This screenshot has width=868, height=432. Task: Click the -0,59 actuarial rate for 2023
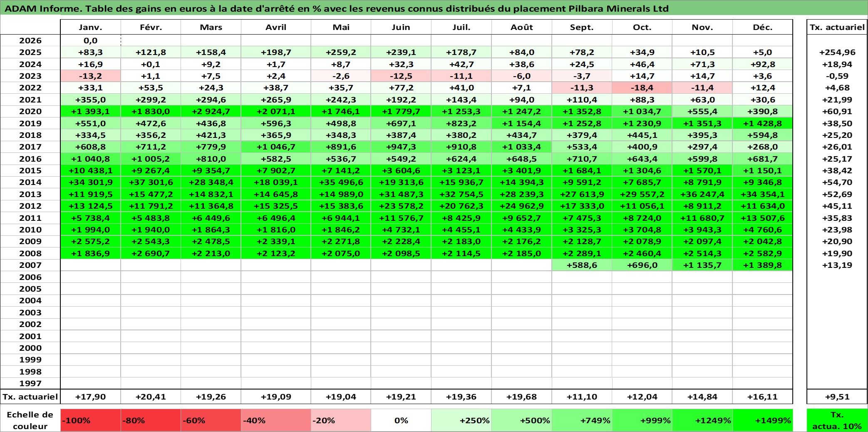pos(837,76)
